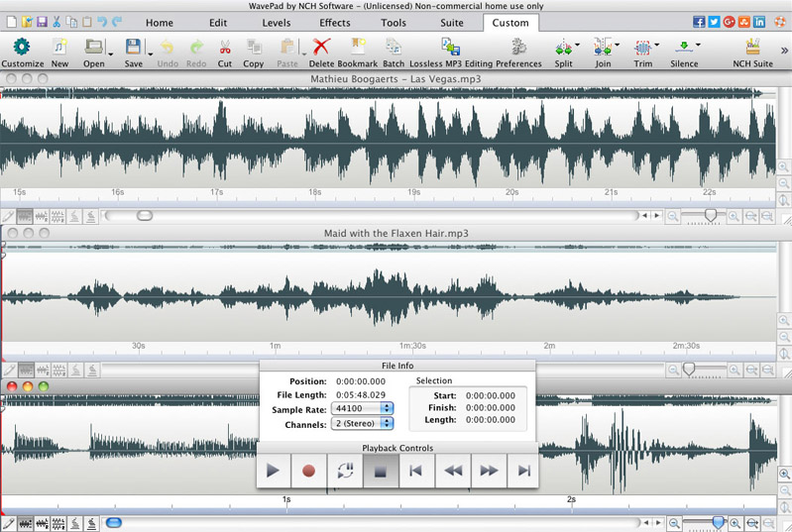The image size is (792, 532).
Task: Click the Split tool icon
Action: 563,47
